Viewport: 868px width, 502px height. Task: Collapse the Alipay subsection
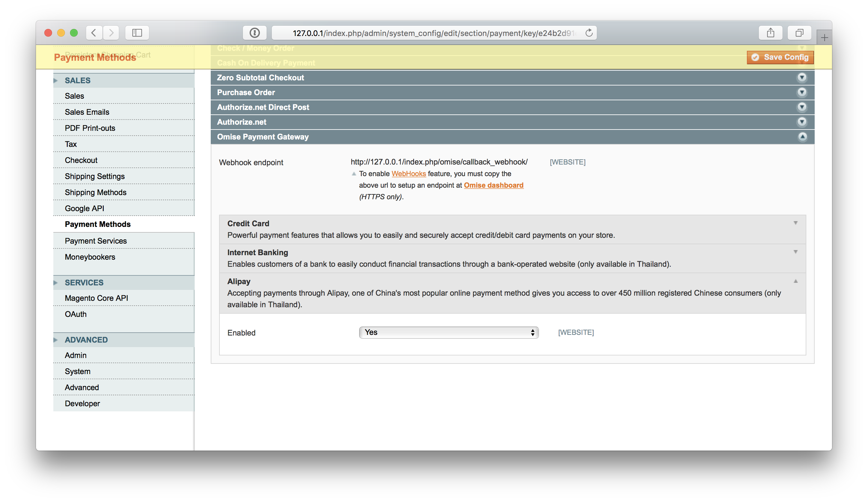[x=512, y=293]
